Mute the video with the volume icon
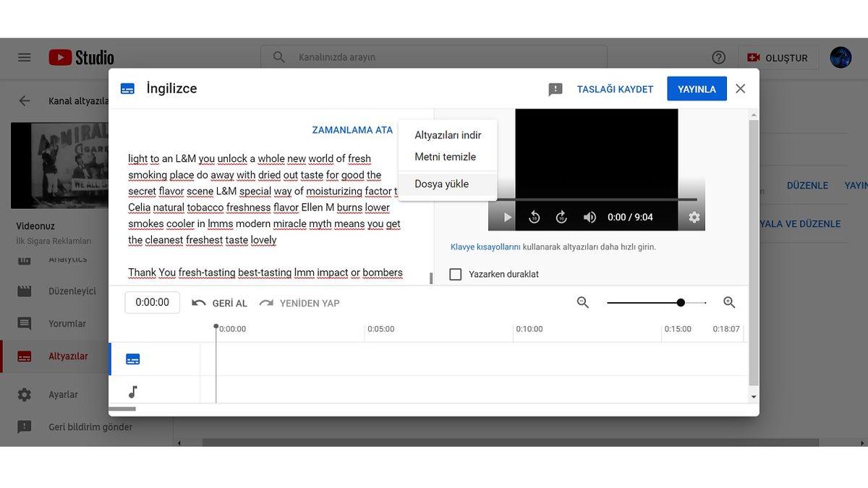The height and width of the screenshot is (488, 868). click(590, 216)
